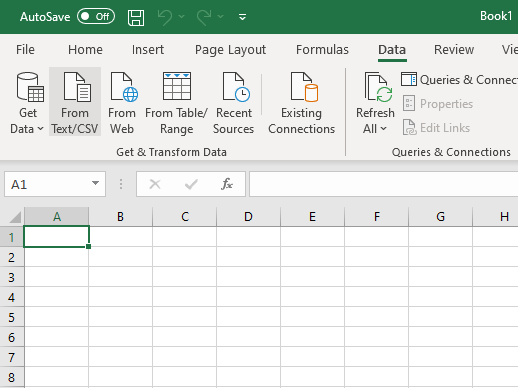The width and height of the screenshot is (518, 388).
Task: Click the Cancel X in formula bar
Action: pyautogui.click(x=155, y=184)
